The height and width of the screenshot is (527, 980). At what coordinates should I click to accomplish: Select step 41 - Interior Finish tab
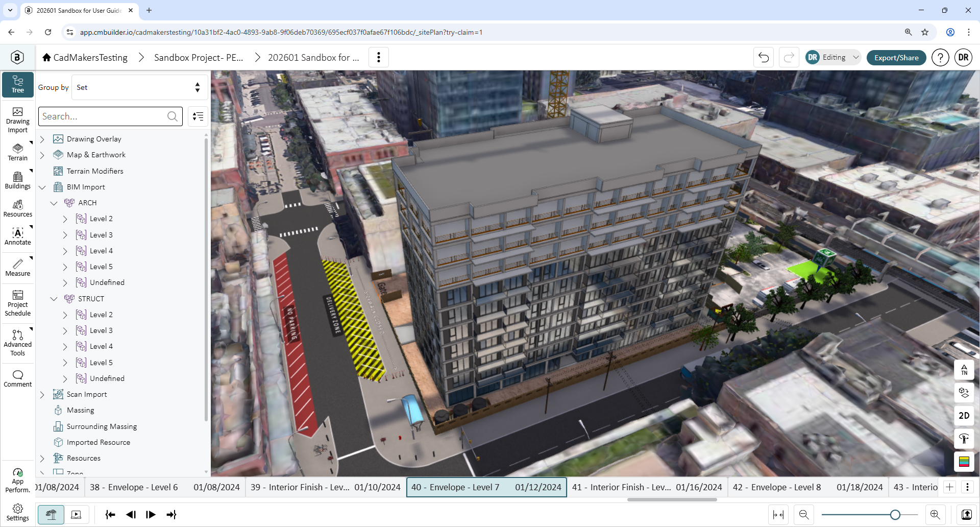[647, 487]
